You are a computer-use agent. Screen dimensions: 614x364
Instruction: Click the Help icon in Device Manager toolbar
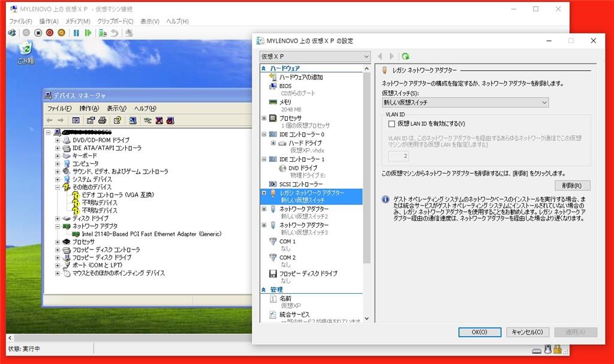[x=117, y=121]
